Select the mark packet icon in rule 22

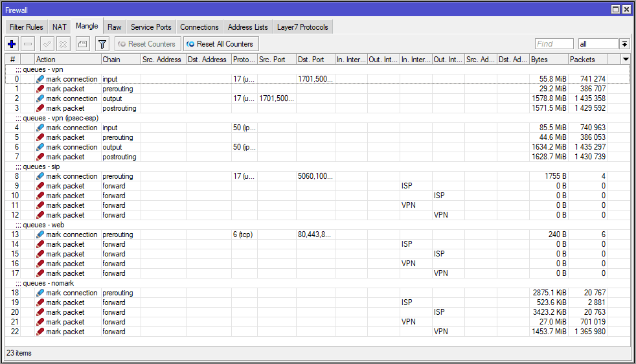coord(40,332)
